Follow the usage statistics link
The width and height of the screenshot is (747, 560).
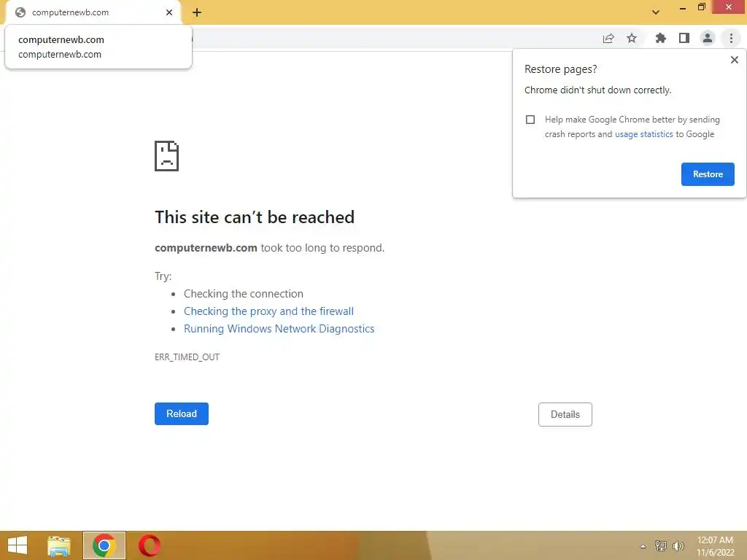tap(644, 134)
